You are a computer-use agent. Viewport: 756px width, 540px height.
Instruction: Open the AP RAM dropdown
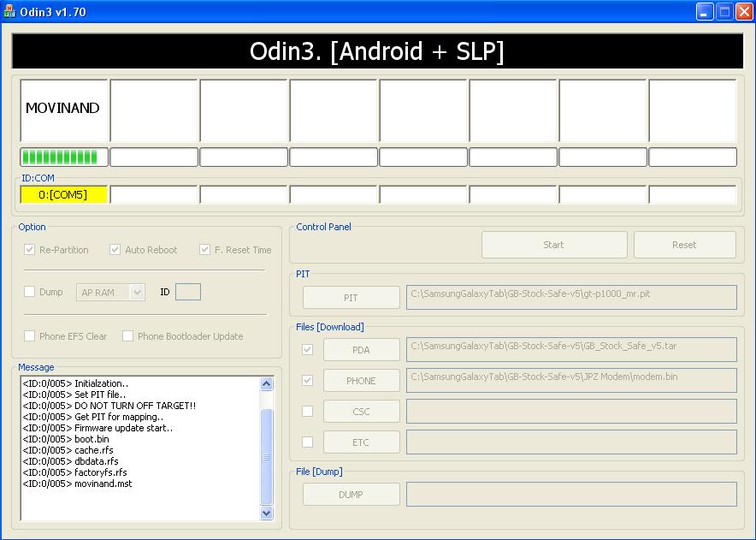click(x=110, y=293)
